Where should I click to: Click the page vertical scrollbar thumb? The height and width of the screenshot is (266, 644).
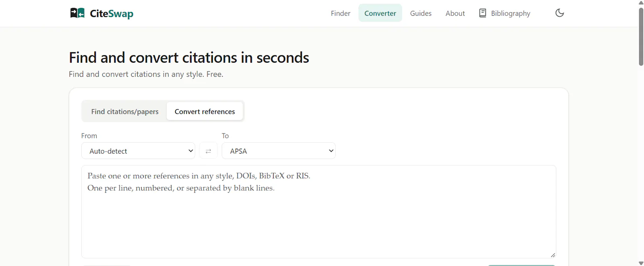[x=641, y=37]
